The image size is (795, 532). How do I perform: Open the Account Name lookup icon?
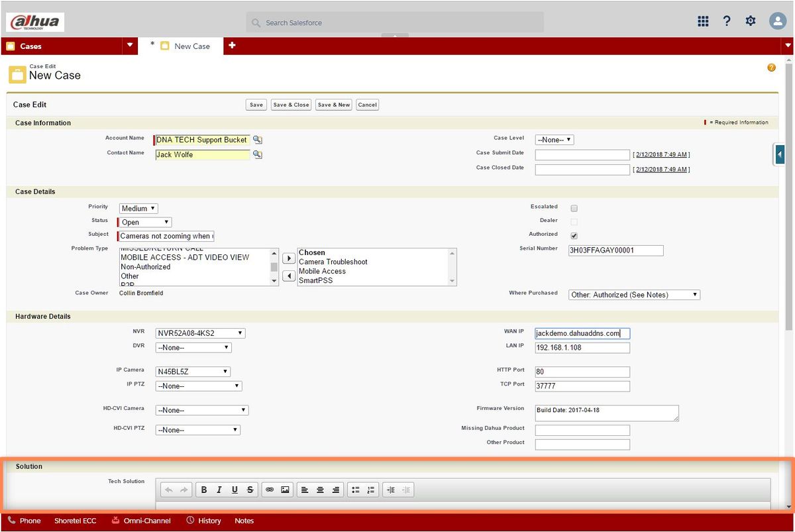tap(258, 140)
